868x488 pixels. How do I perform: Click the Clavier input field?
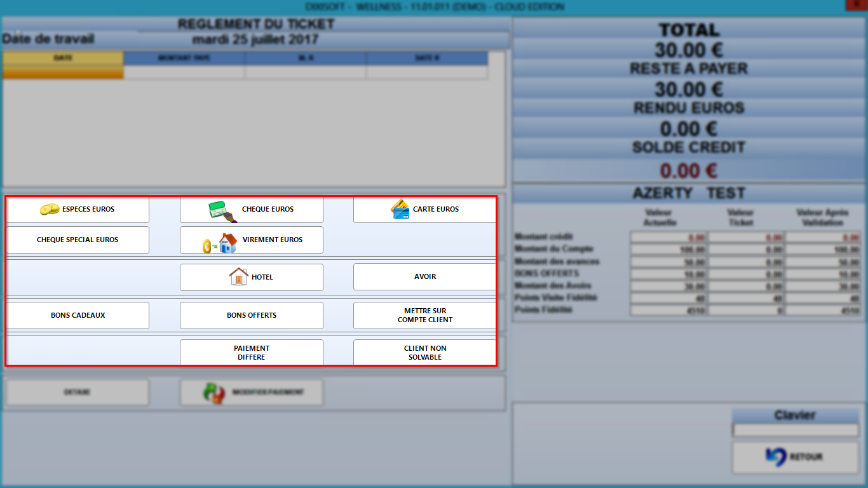coord(796,431)
